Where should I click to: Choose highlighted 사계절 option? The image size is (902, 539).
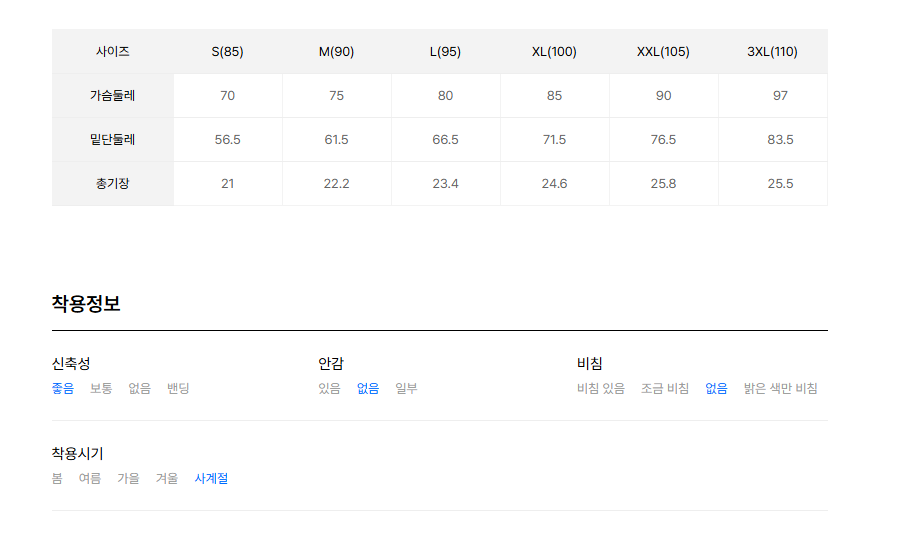point(211,478)
